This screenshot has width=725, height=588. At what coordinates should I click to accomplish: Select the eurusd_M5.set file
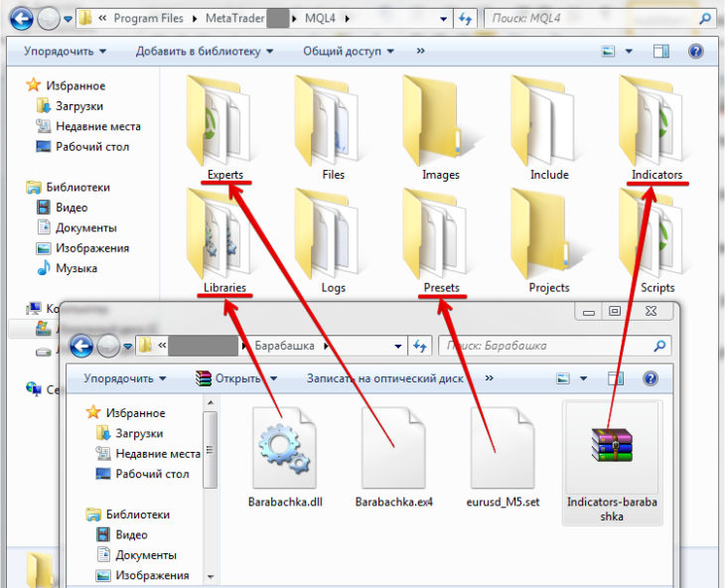(503, 458)
